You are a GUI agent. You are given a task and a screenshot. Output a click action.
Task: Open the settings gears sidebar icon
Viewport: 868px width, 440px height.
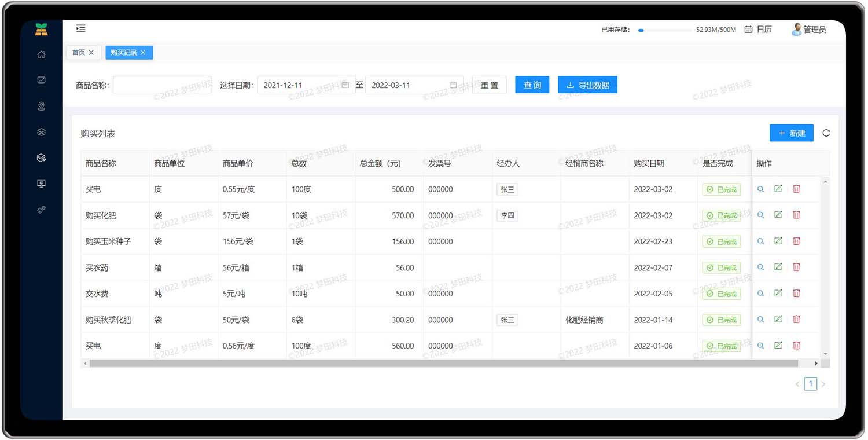pos(41,210)
